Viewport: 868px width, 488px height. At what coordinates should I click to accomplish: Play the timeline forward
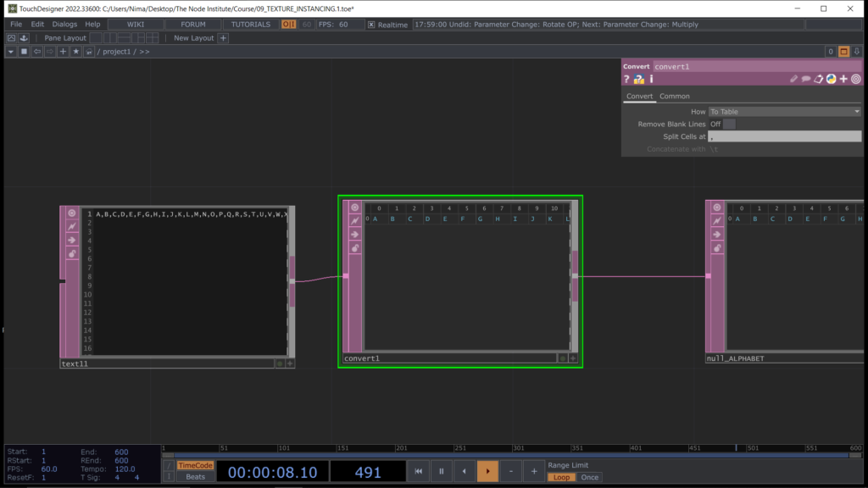coord(487,471)
